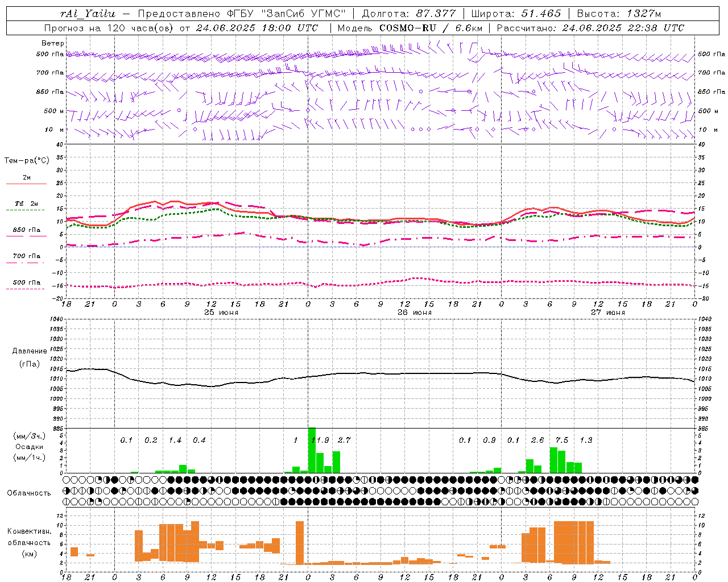Click the forecast start time 24.06.2025 18:00 UTC

click(x=257, y=28)
